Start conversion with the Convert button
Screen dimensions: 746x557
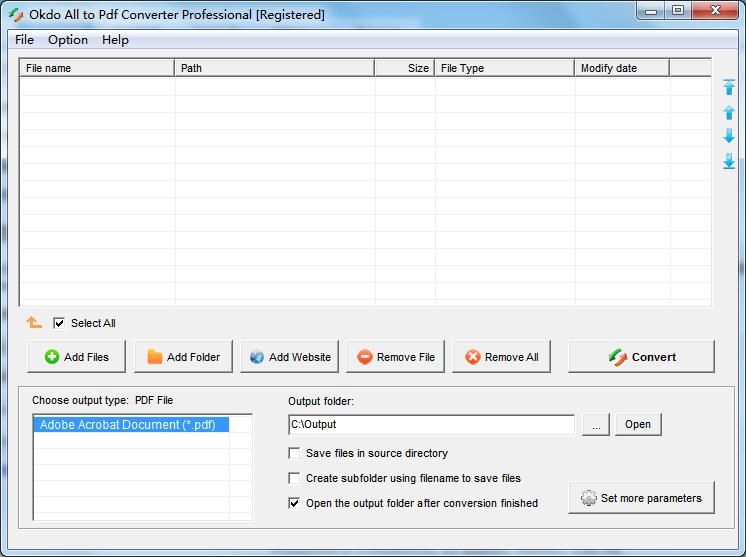coord(641,357)
